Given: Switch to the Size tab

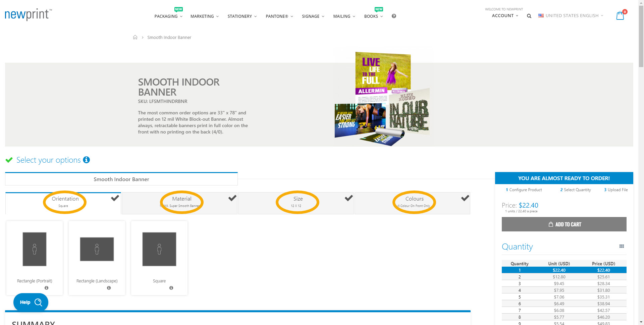Looking at the screenshot, I should point(296,203).
